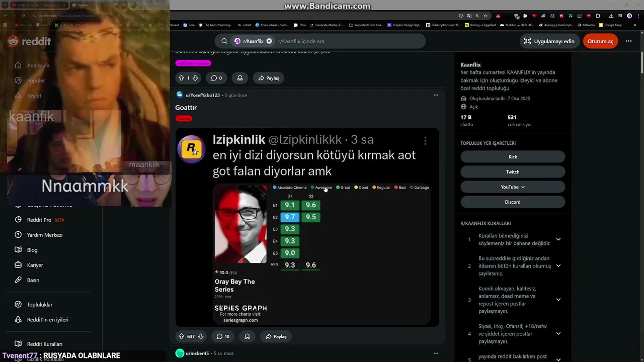Give an award to the Goattır post
This screenshot has width=644, height=362.
tap(247, 336)
